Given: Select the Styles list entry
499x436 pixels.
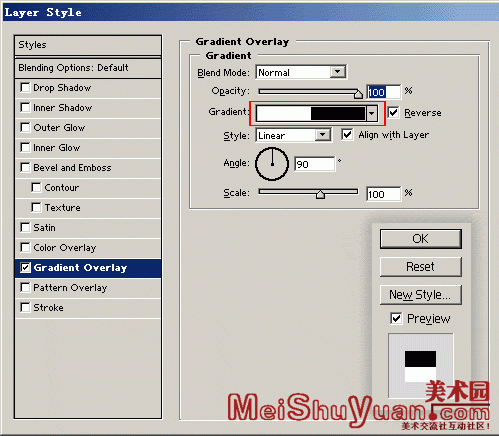Looking at the screenshot, I should pyautogui.click(x=88, y=45).
